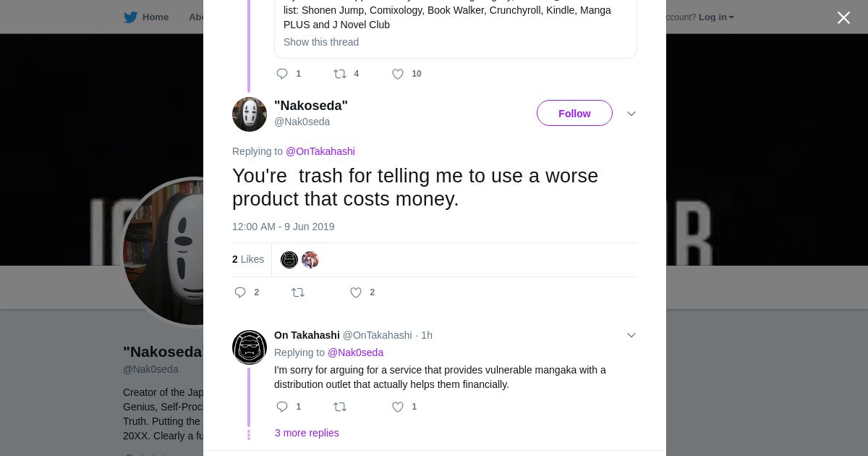Open the tweet timestamp 9 Jun 2019
The image size is (868, 456).
(x=284, y=227)
